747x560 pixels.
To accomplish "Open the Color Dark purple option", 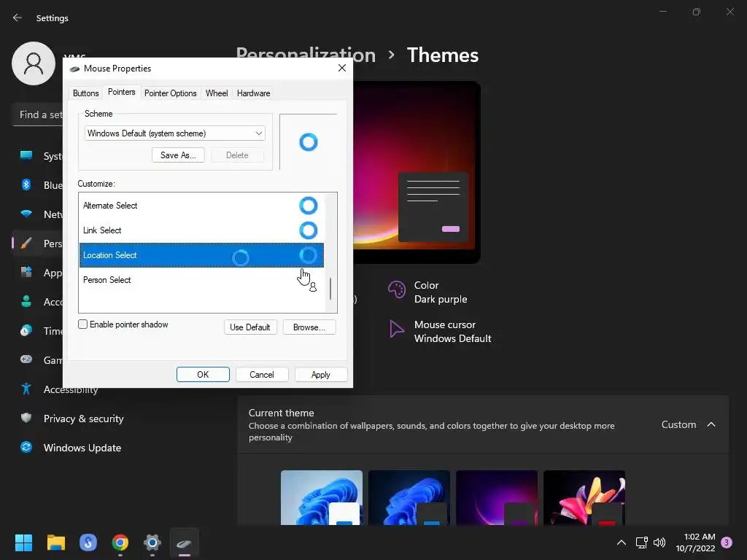I will pos(427,292).
